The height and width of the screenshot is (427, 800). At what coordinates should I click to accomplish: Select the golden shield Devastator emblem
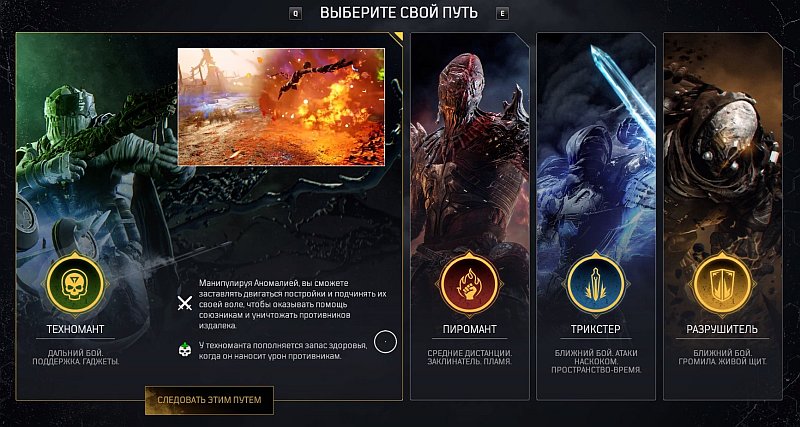point(722,284)
